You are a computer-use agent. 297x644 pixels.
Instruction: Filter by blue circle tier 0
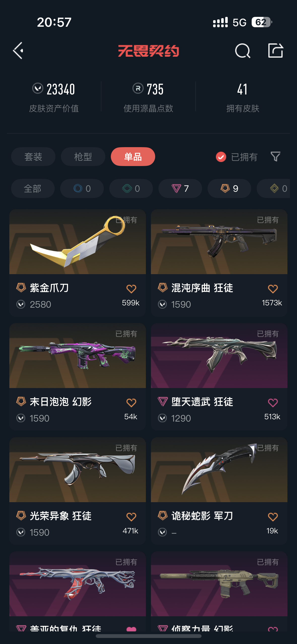coord(82,188)
